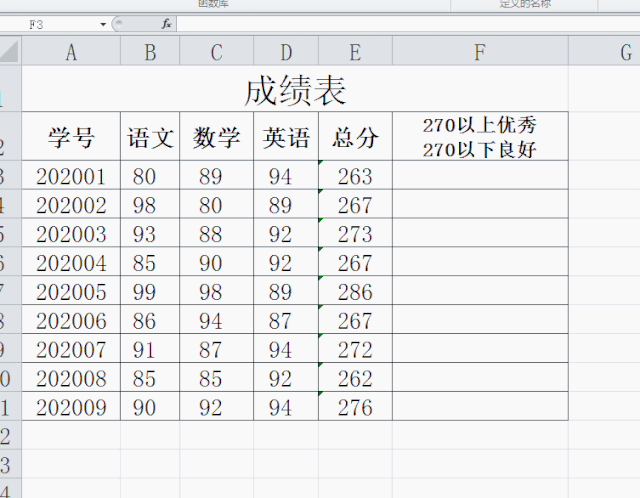
Task: Select cell with student ID 202004
Action: [x=71, y=262]
